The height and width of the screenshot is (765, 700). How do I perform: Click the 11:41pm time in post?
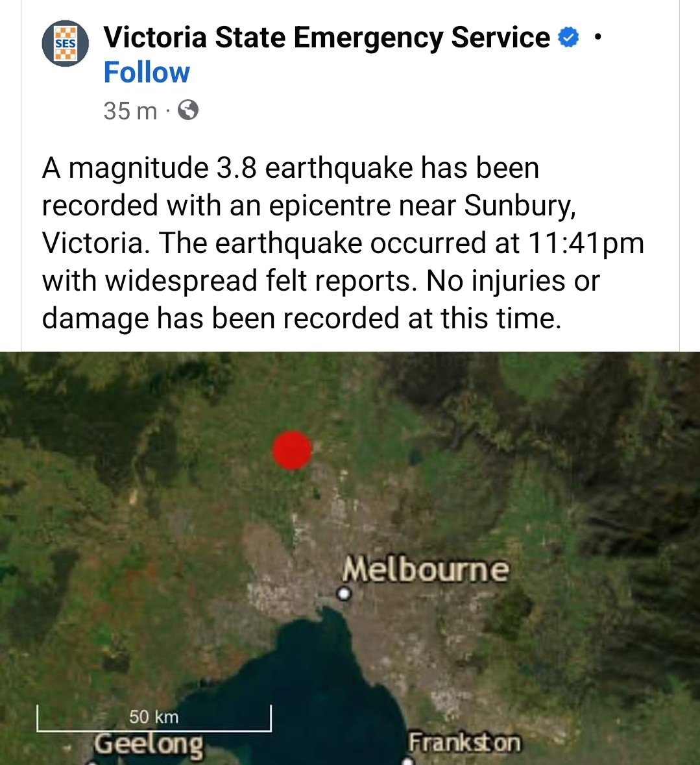click(x=586, y=243)
